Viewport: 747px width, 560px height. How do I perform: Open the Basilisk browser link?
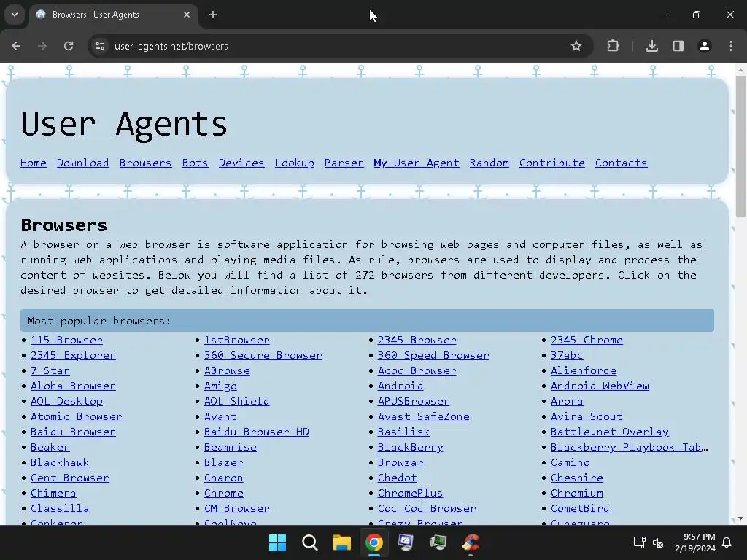pyautogui.click(x=403, y=432)
